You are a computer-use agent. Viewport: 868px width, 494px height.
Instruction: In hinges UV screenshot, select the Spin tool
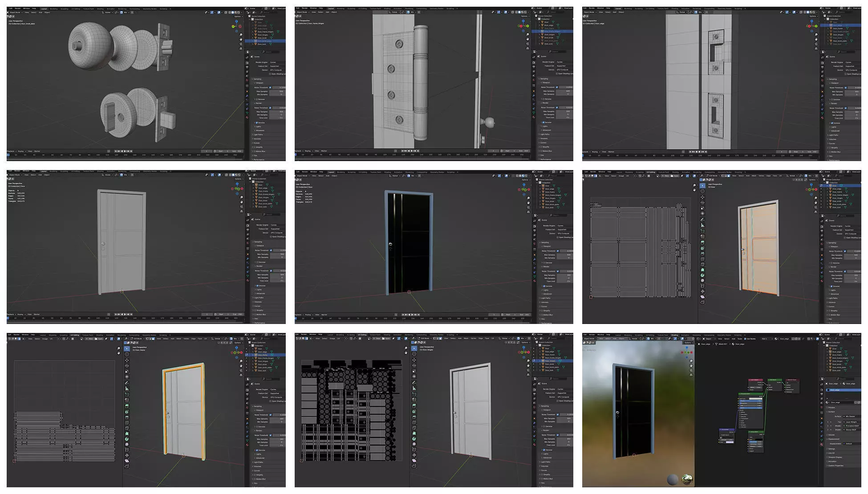tap(414, 438)
